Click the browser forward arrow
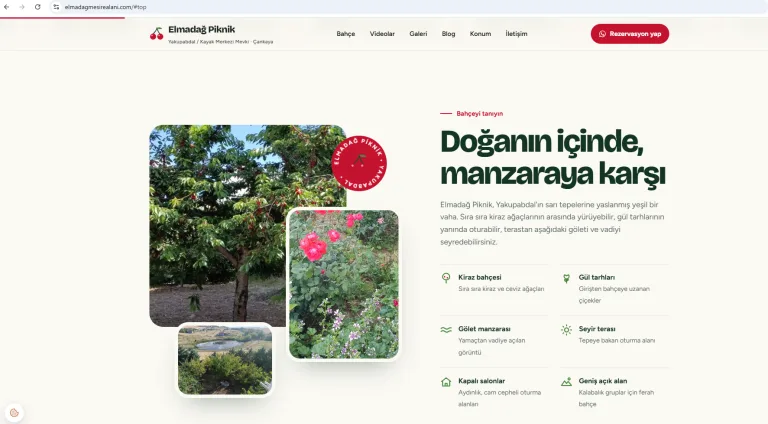 coord(22,7)
